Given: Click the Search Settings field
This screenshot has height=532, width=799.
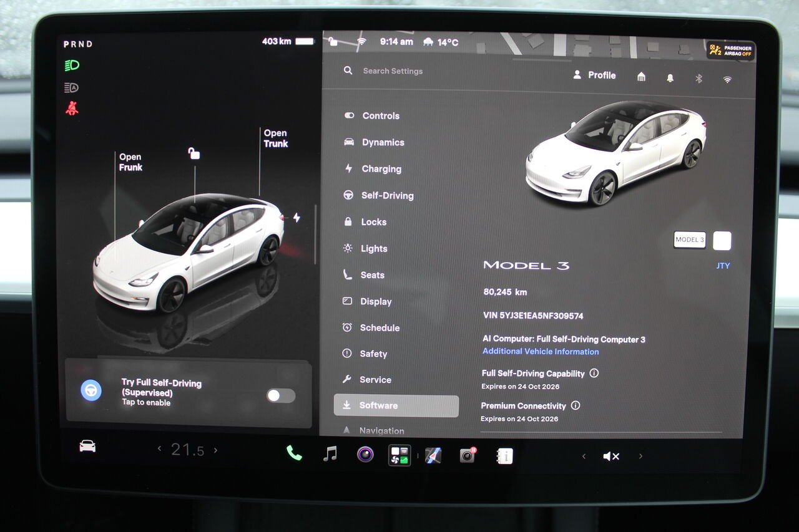Looking at the screenshot, I should click(393, 71).
